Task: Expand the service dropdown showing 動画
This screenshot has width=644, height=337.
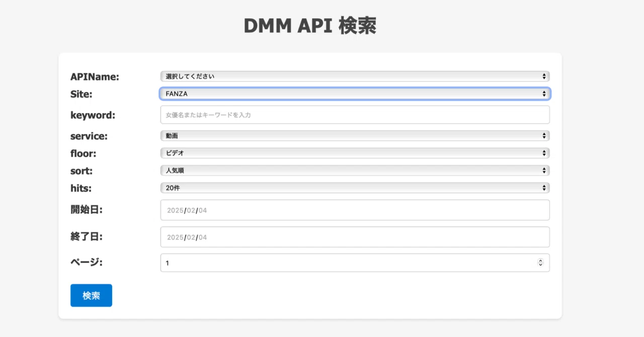Action: (355, 136)
